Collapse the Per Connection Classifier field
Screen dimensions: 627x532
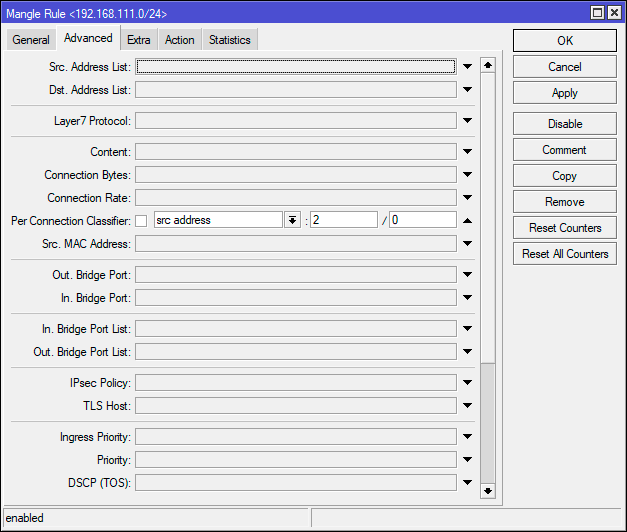point(467,221)
